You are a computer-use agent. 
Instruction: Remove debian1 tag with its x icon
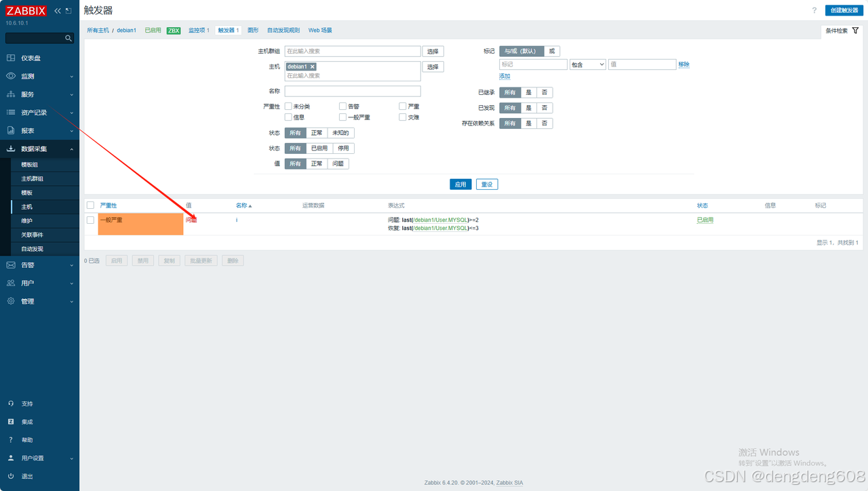pyautogui.click(x=313, y=66)
